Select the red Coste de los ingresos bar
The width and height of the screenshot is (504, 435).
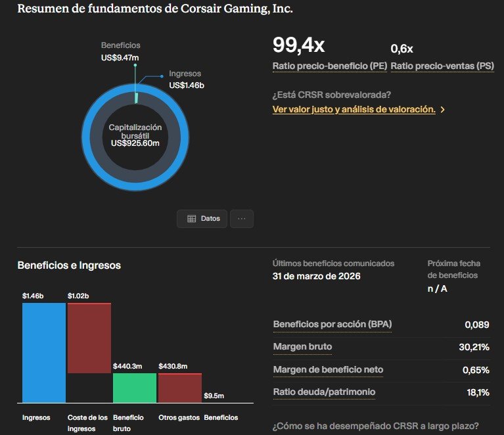click(89, 338)
